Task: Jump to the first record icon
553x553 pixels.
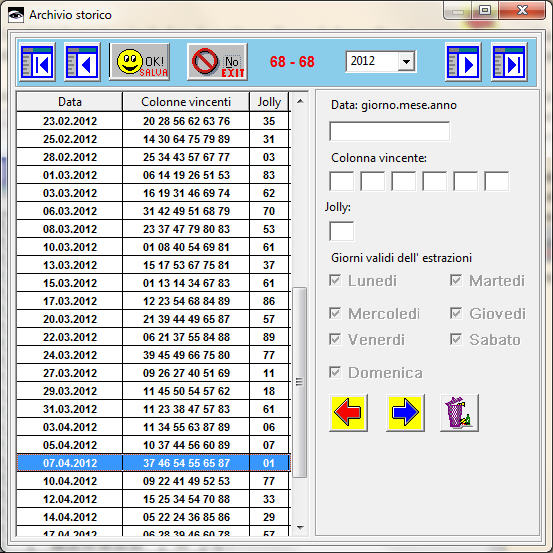Action: coord(37,62)
